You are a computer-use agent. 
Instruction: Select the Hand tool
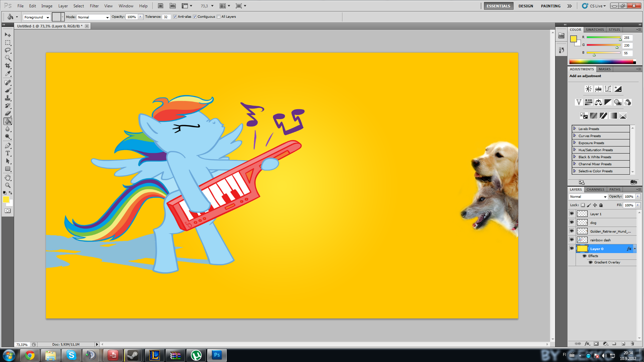pos(8,177)
